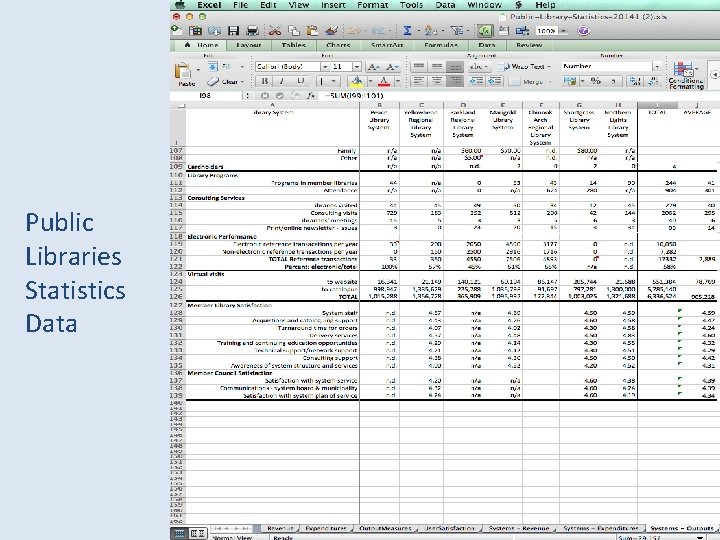Viewport: 720px width, 540px height.
Task: Click the large Paste button in ribbon
Action: click(184, 74)
